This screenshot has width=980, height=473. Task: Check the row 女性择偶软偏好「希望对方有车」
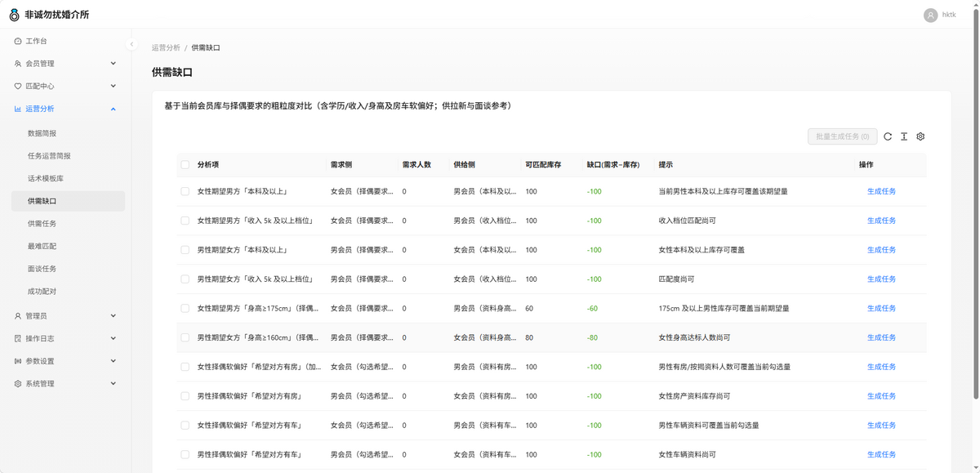(x=185, y=426)
